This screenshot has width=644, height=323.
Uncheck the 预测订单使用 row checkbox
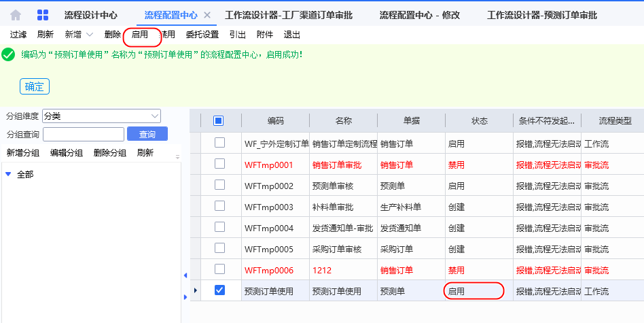pos(219,290)
